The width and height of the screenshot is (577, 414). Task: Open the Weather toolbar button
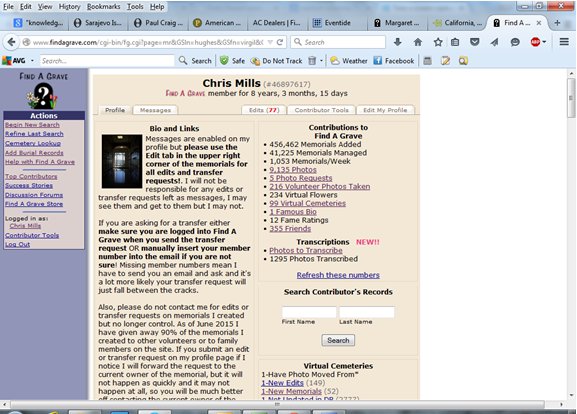point(348,61)
